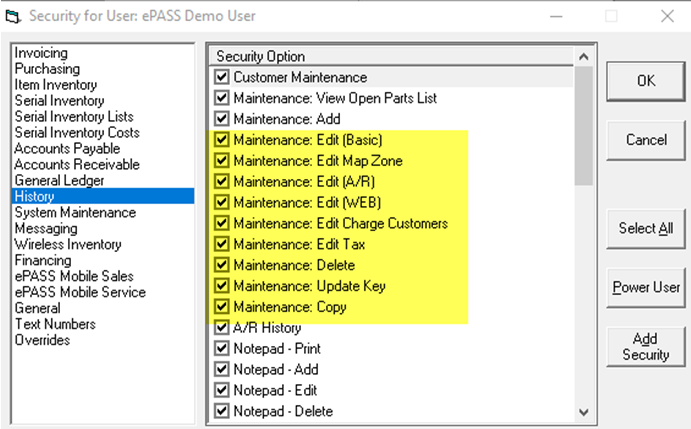
Task: Toggle Maintenance: Edit (A/R) checkbox
Action: 221,181
